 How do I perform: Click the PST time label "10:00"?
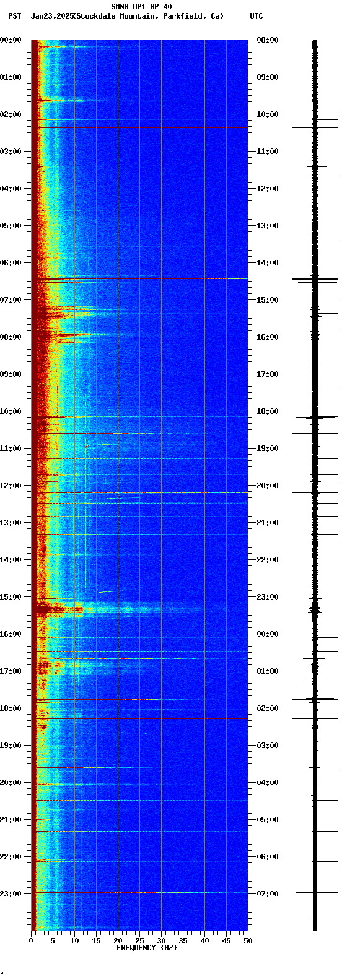11,411
